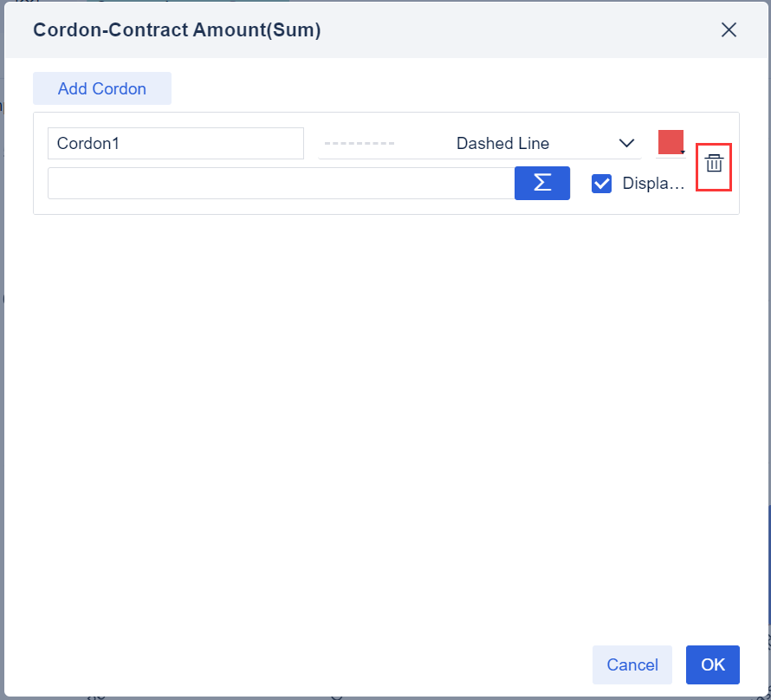Cancel the cordon dialog

coord(632,664)
